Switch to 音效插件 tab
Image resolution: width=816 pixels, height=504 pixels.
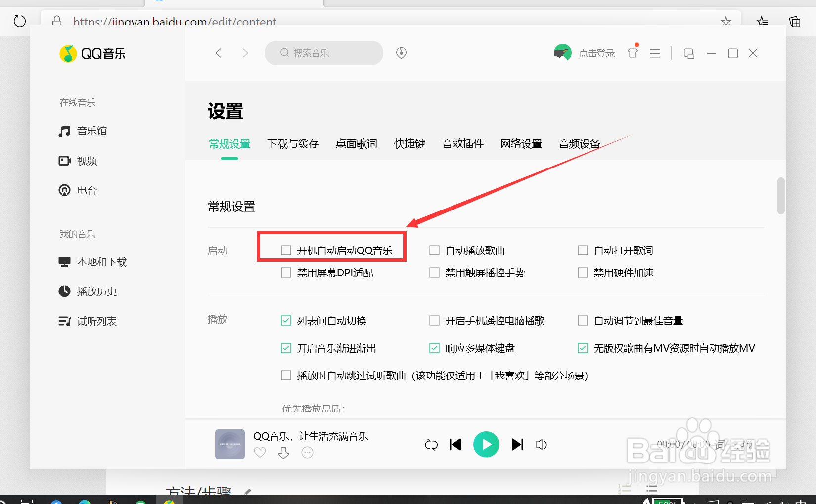[463, 144]
